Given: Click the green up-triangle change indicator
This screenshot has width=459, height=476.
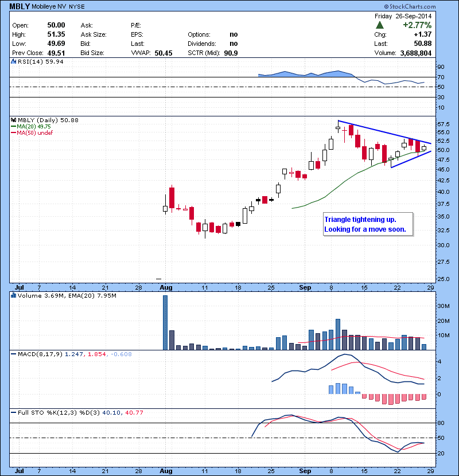Looking at the screenshot, I should tap(380, 25).
